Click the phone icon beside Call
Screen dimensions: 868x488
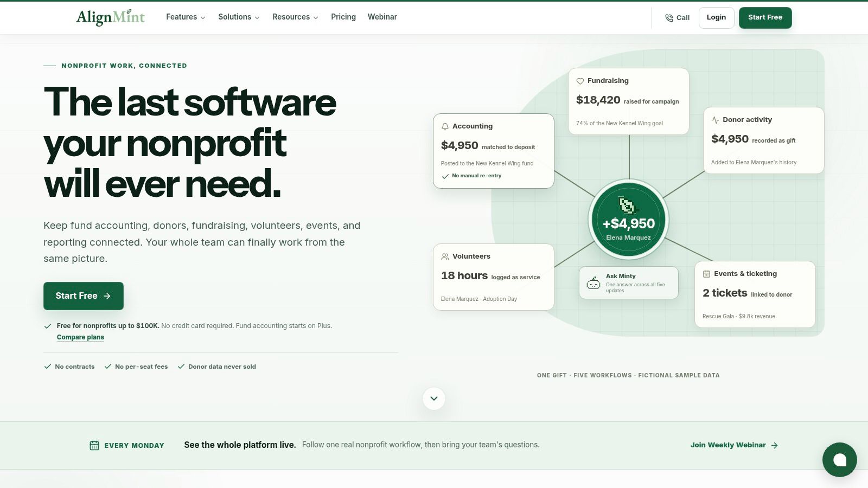[x=669, y=18]
